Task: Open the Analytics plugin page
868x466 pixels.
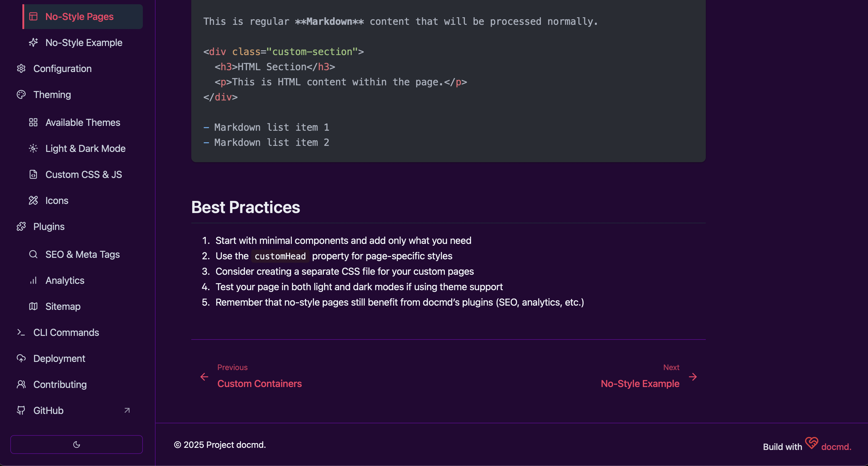Action: click(83, 280)
